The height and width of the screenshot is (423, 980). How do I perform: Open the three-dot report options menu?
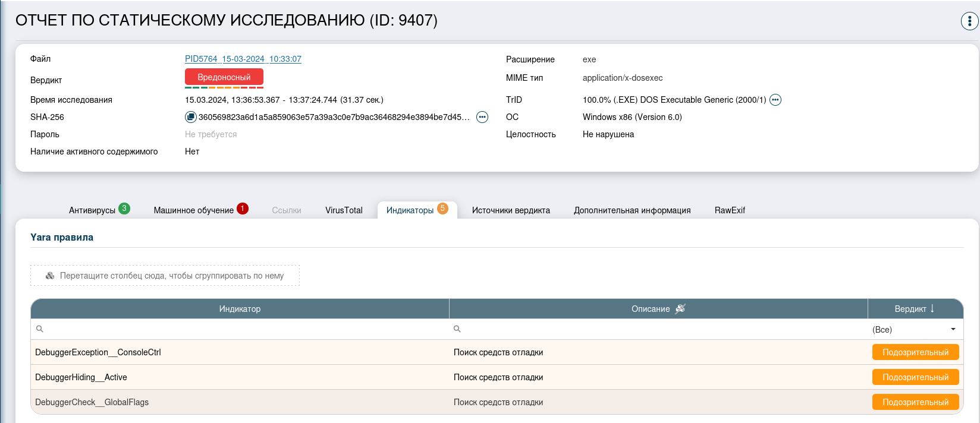[x=969, y=21]
